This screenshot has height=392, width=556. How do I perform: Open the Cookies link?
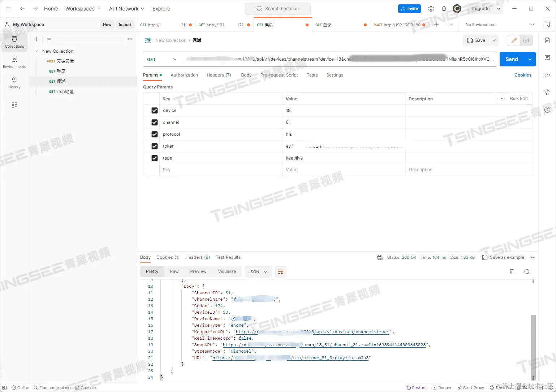pos(523,75)
